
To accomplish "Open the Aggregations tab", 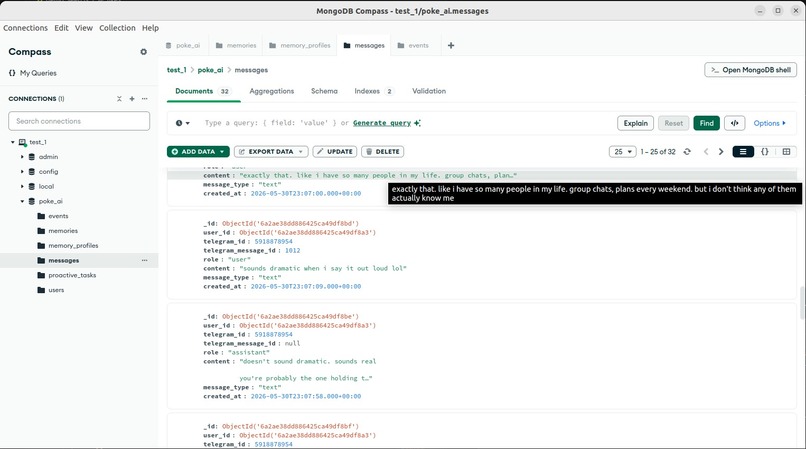I will [271, 91].
